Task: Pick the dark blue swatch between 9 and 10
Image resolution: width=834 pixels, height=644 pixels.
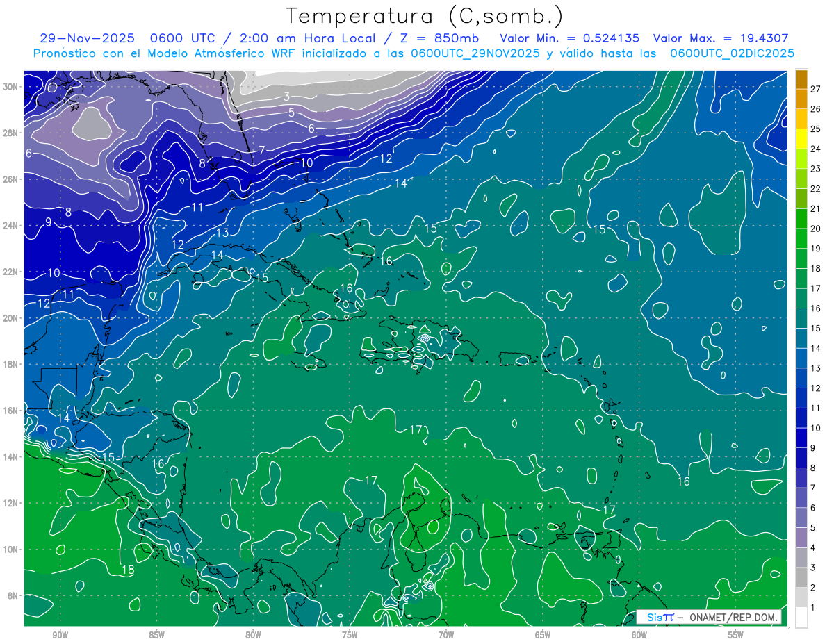Action: point(801,438)
